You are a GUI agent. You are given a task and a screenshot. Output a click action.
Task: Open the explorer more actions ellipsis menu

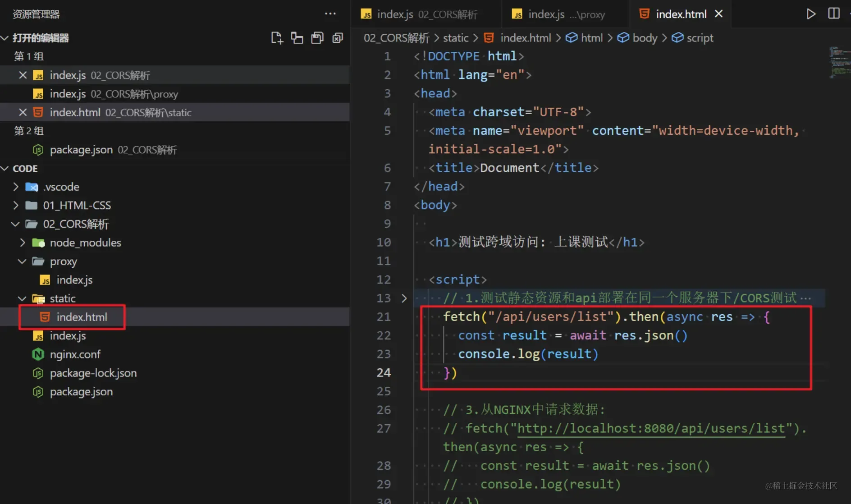click(330, 14)
